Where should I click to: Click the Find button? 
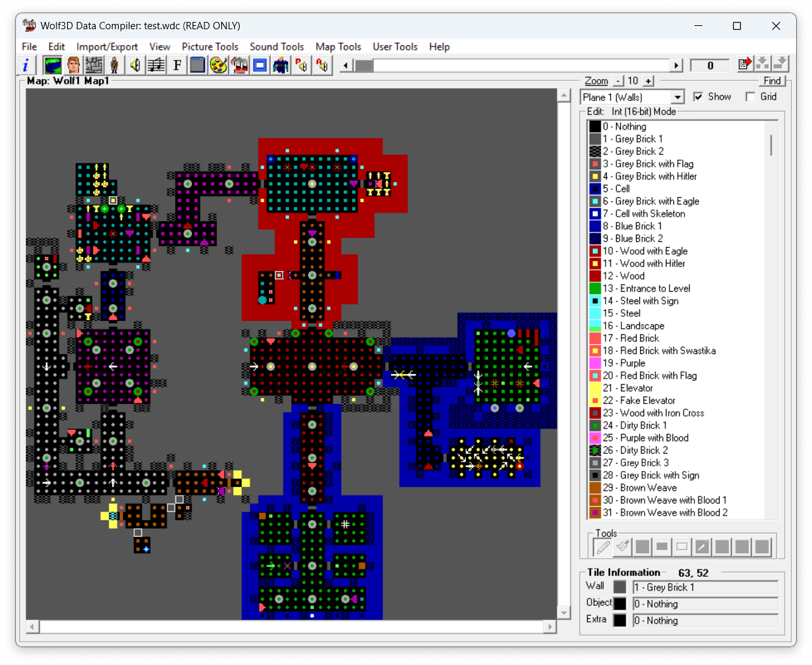coord(772,81)
